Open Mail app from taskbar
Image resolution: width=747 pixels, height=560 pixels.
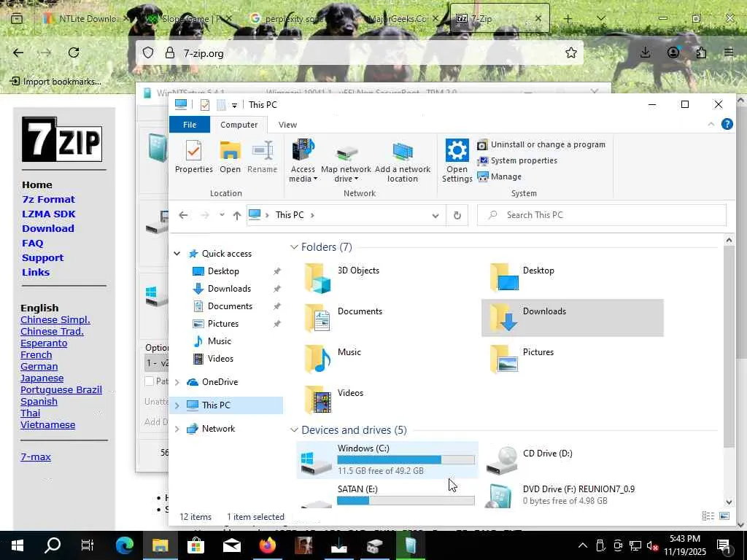(x=231, y=545)
